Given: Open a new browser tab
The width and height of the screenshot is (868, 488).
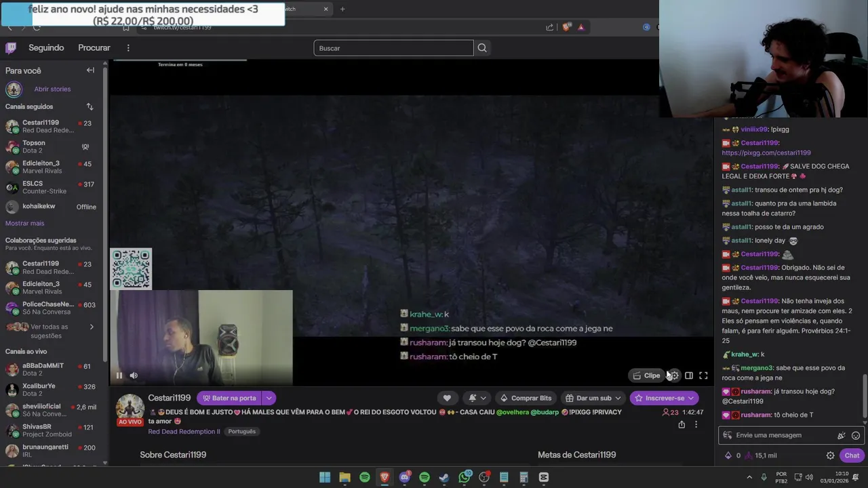Looking at the screenshot, I should click(342, 9).
